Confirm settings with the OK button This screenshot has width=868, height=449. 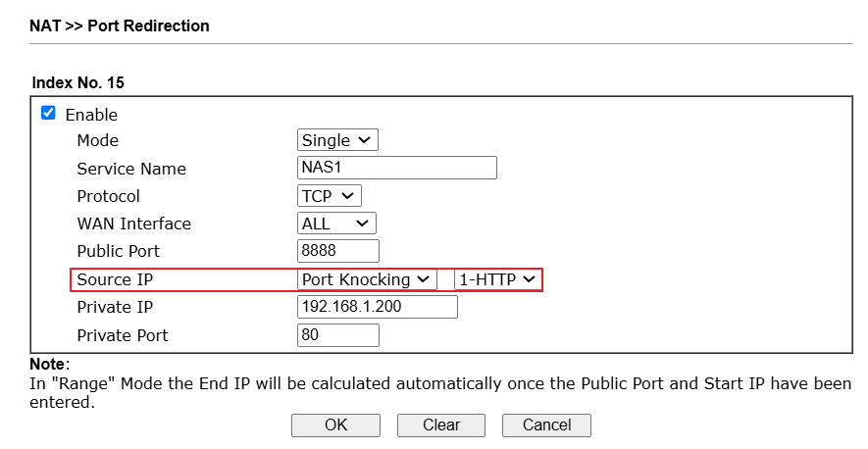(336, 425)
